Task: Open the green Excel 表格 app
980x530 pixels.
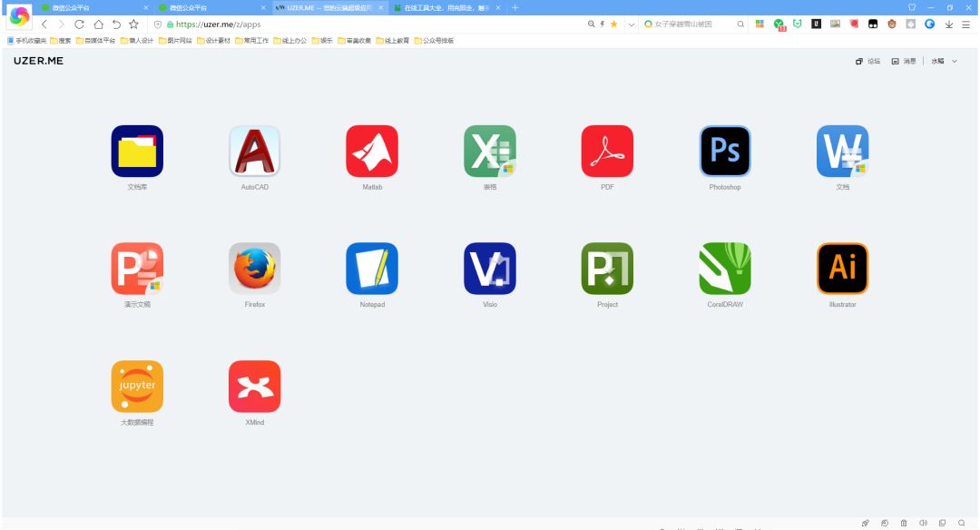Action: coord(490,152)
